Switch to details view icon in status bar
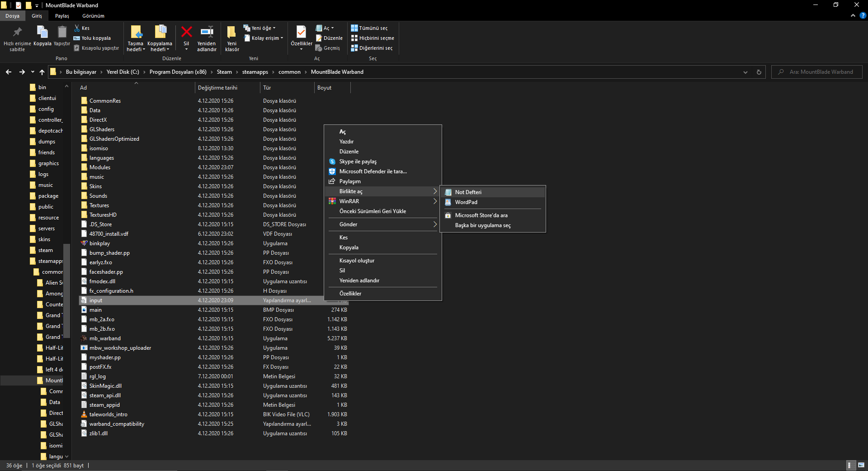The image size is (868, 471). [x=850, y=465]
